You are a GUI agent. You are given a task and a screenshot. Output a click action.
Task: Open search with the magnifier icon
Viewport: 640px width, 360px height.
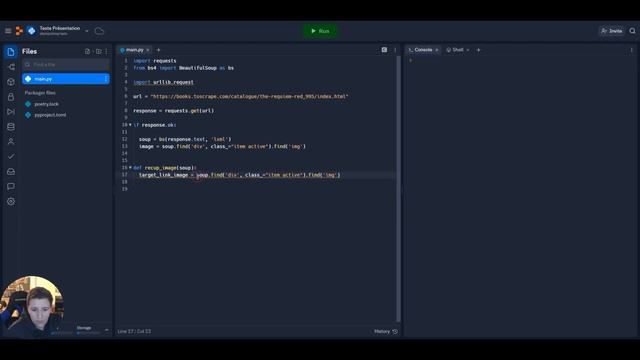click(632, 31)
